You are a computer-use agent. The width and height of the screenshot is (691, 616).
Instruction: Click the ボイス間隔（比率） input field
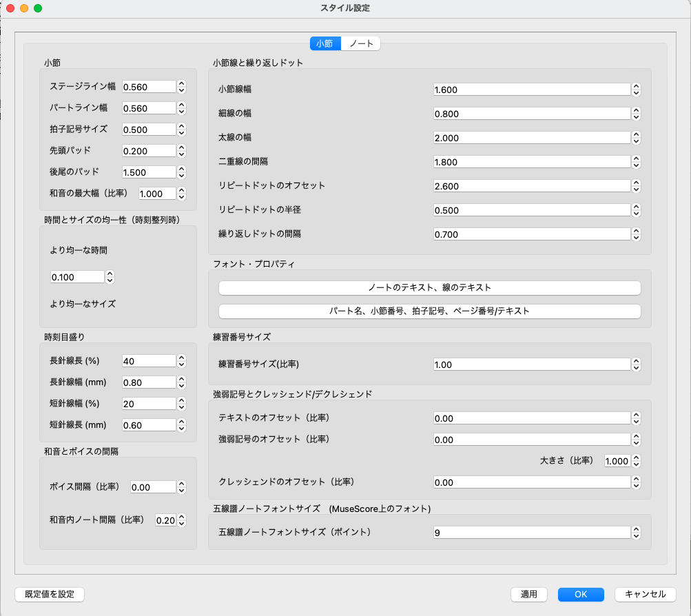pyautogui.click(x=152, y=487)
